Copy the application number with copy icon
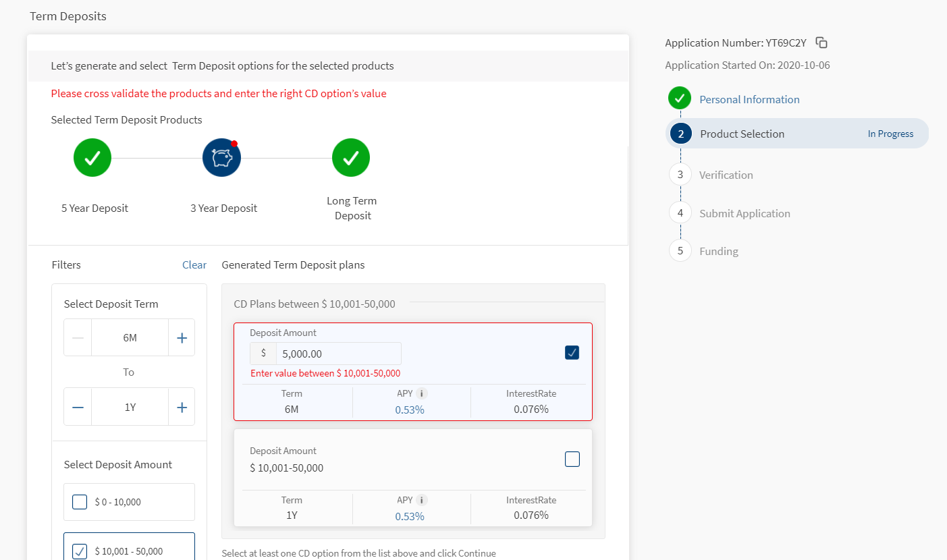 tap(821, 43)
